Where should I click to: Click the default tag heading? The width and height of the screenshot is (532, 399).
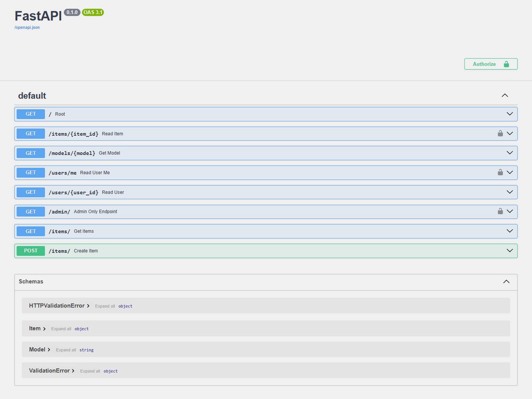(x=32, y=96)
